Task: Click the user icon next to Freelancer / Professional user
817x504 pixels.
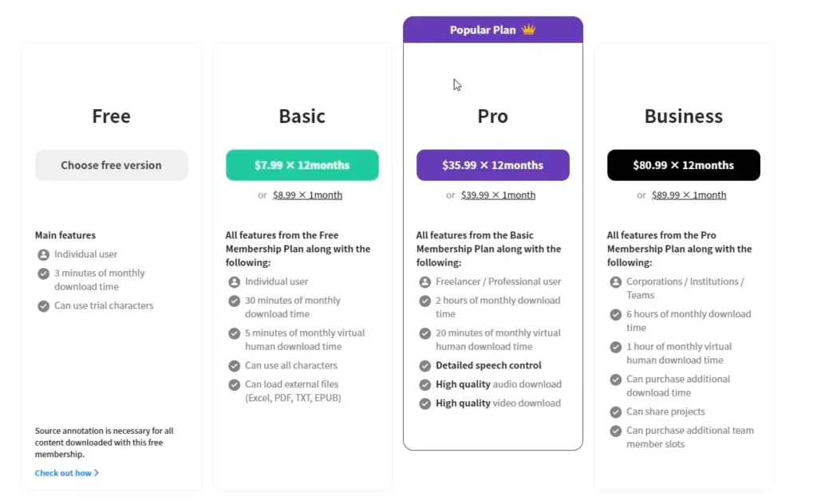Action: [x=425, y=282]
